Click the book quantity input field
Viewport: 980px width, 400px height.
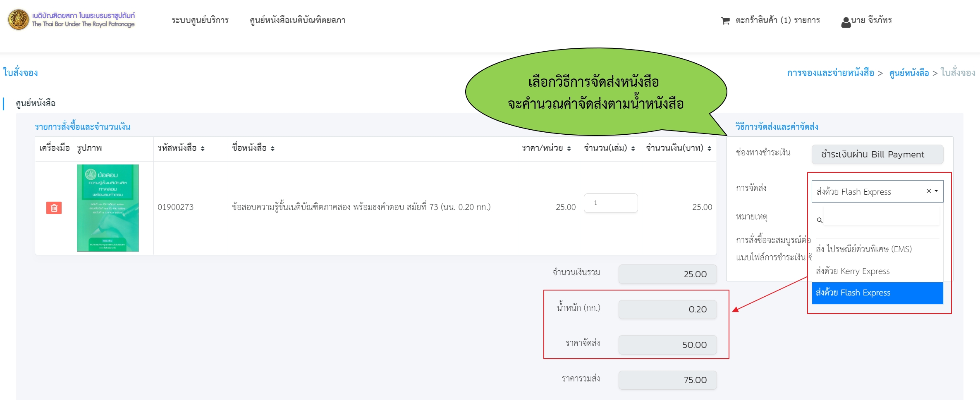coord(610,203)
